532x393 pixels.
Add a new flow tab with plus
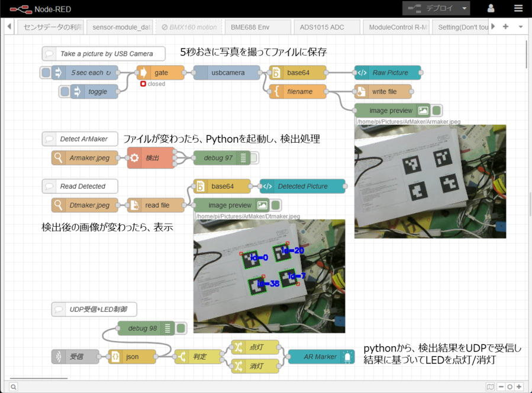505,27
